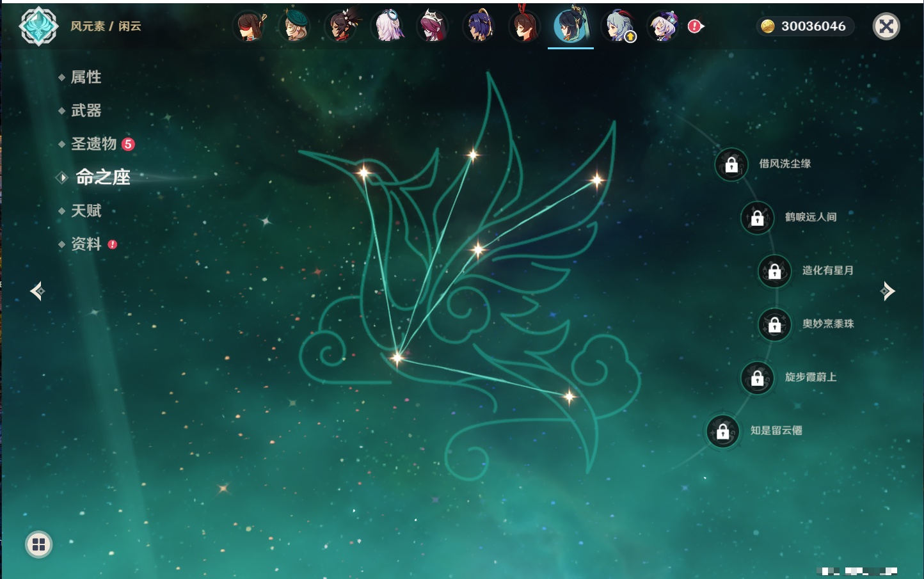Switch to Amber's avatar with red ribbon
924x579 pixels.
click(x=525, y=26)
